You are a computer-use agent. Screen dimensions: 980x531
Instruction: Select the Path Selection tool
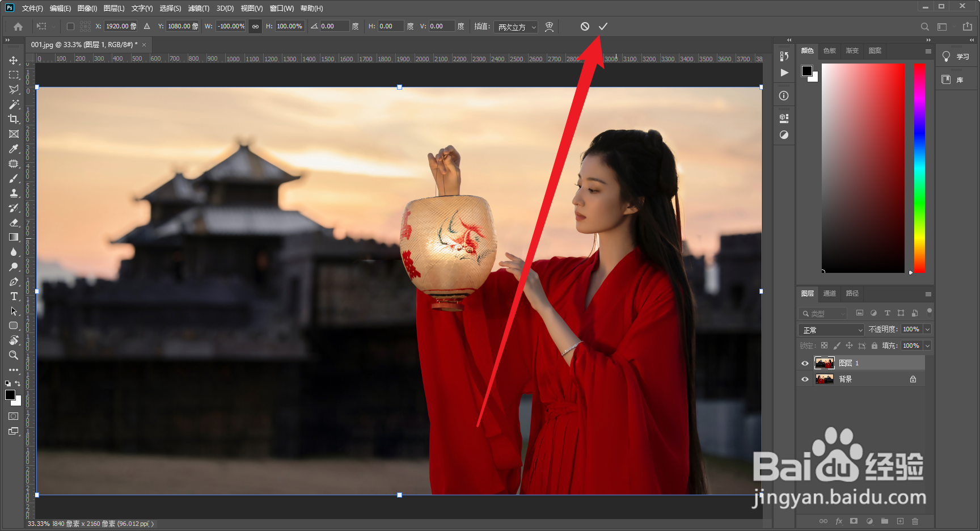click(x=14, y=311)
